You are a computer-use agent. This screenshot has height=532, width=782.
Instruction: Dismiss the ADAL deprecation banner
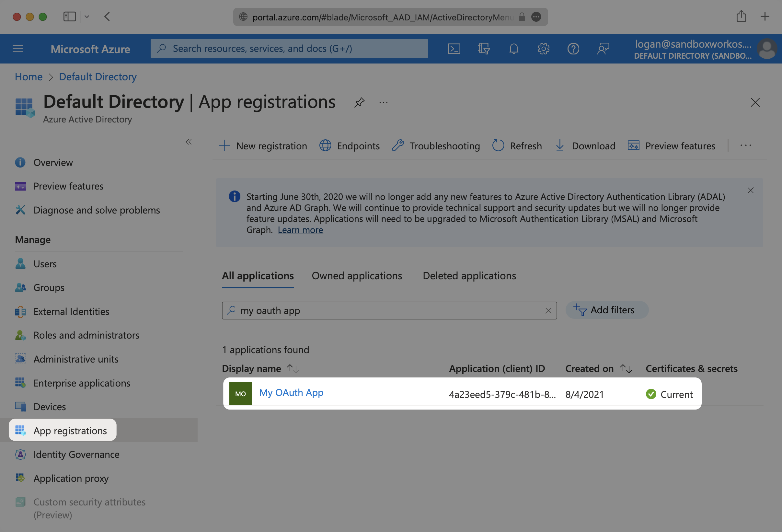click(x=751, y=190)
